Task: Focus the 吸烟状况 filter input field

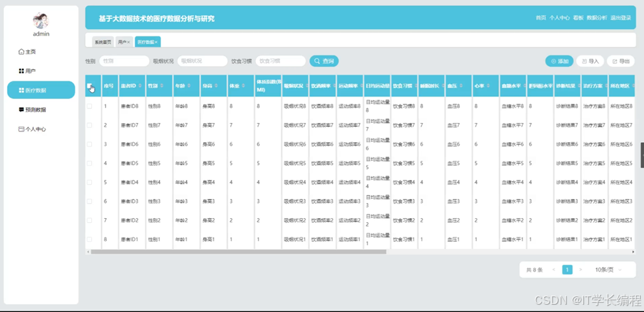Action: click(x=202, y=61)
